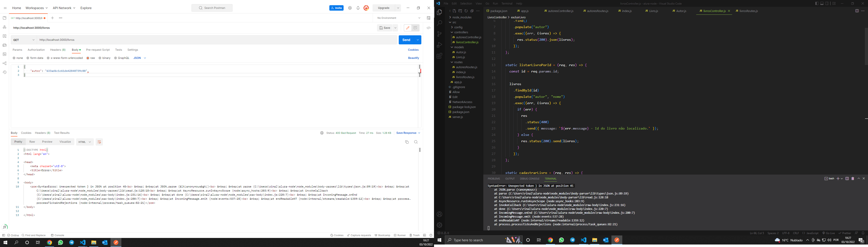
Task: Click the Send button
Action: (406, 40)
